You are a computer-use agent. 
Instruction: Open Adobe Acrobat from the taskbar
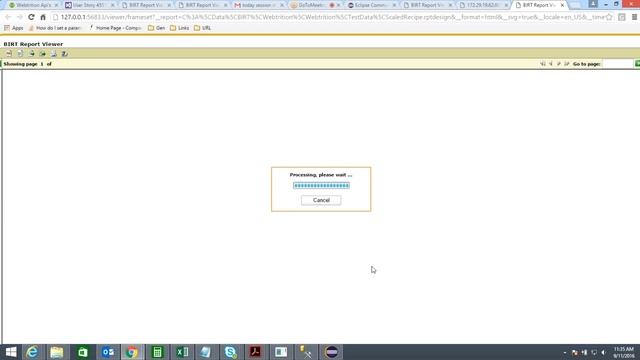tap(256, 352)
